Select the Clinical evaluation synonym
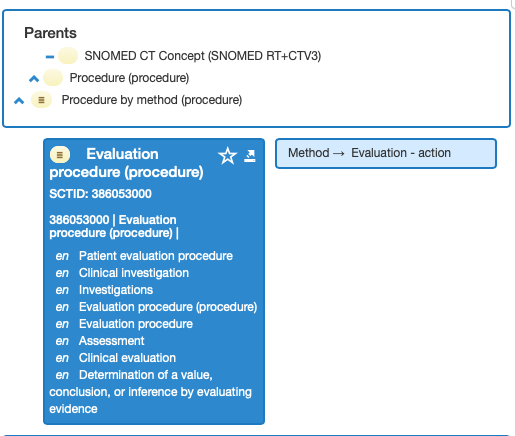This screenshot has width=515, height=436. coord(127,358)
